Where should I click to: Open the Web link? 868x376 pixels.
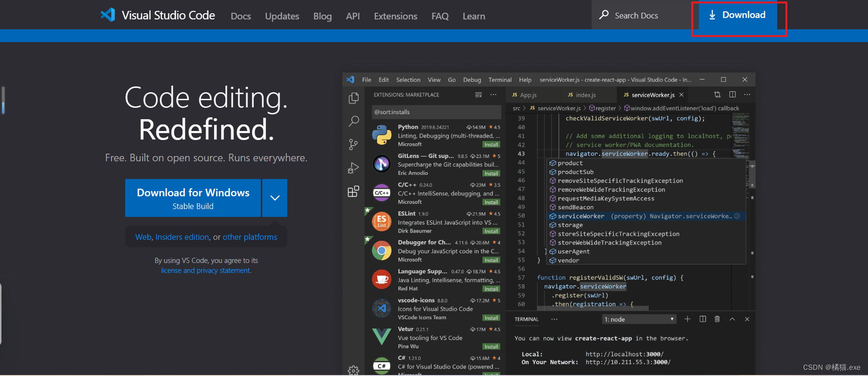pyautogui.click(x=143, y=237)
